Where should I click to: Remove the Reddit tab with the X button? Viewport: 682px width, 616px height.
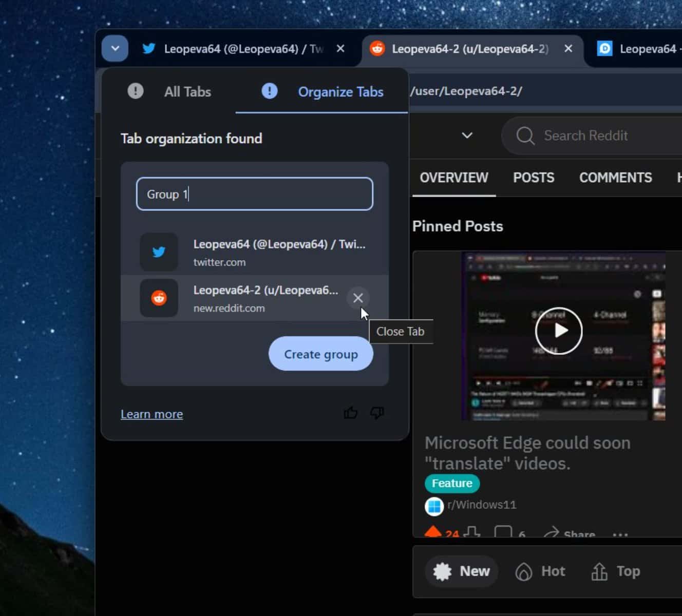pos(358,298)
